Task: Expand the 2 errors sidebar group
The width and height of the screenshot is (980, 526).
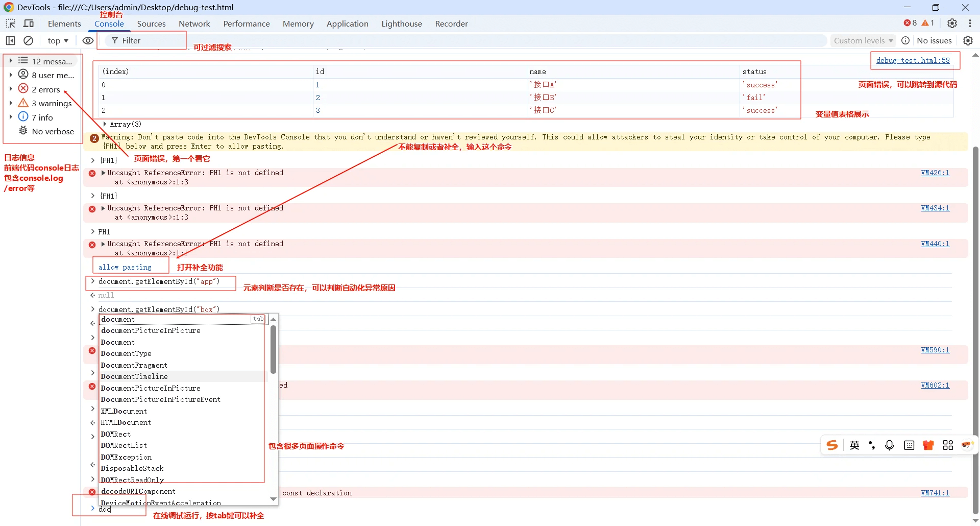Action: pyautogui.click(x=11, y=89)
